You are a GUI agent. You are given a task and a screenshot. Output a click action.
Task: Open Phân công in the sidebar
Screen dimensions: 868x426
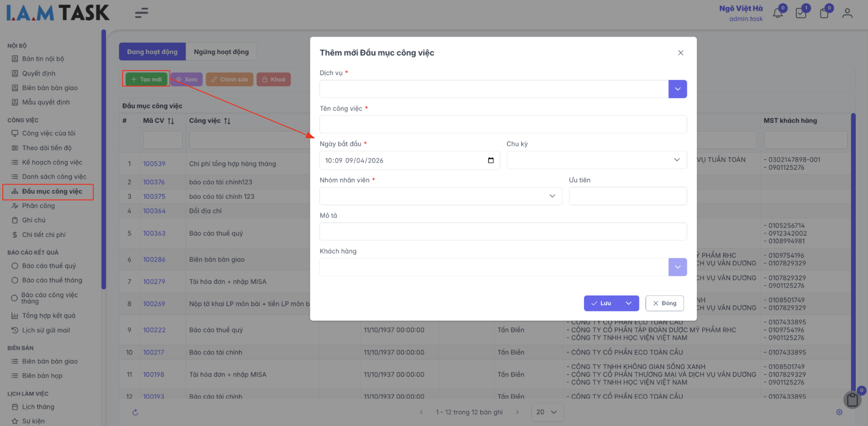[x=39, y=206]
